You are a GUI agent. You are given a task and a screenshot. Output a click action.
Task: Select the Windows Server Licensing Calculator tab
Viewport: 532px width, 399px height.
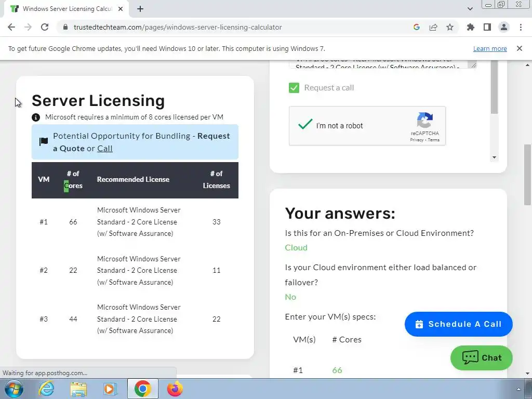pyautogui.click(x=66, y=9)
